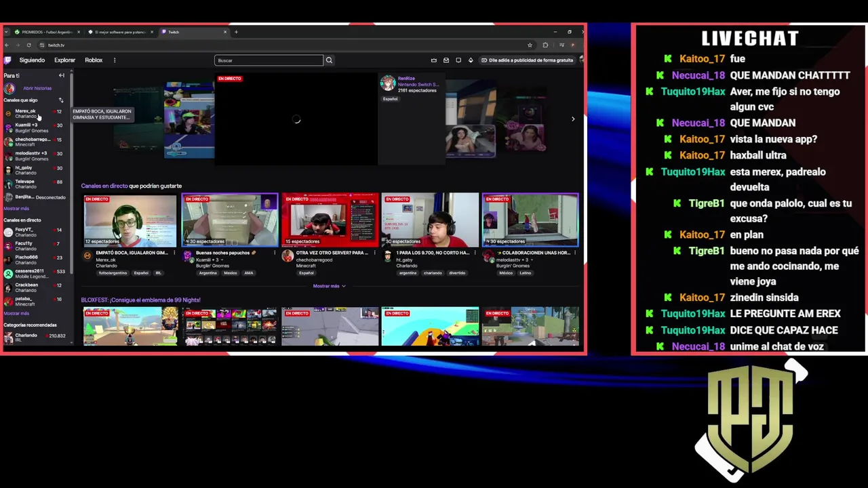Click Nintendo Switch category link in carousel
Image resolution: width=868 pixels, height=488 pixels.
coord(418,85)
